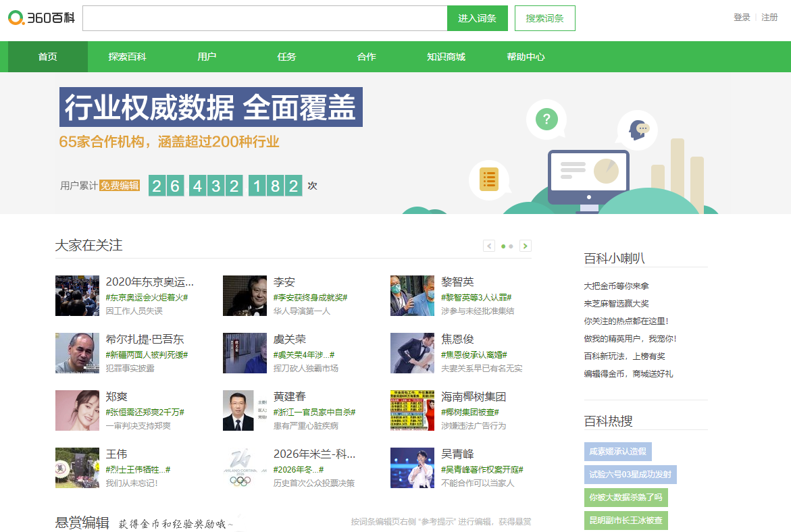
Task: Click the 360百科 logo
Action: point(42,18)
